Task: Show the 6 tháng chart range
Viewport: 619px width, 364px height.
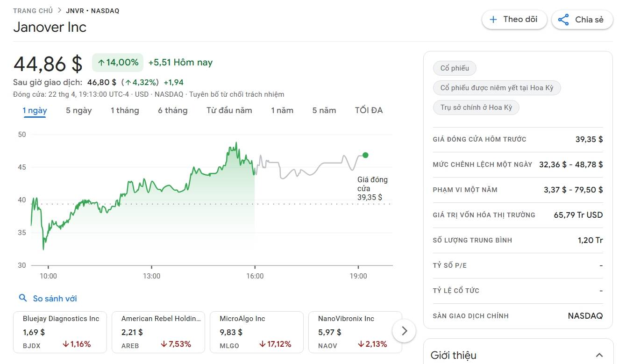Action: tap(173, 111)
